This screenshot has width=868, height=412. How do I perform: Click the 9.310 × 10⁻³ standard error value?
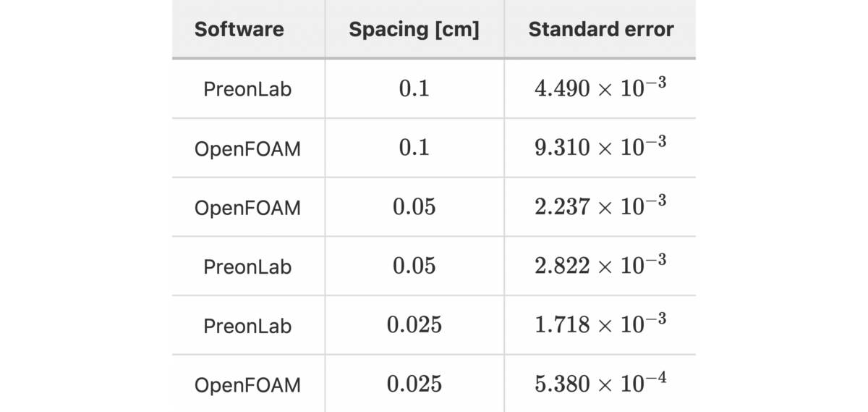pyautogui.click(x=600, y=146)
